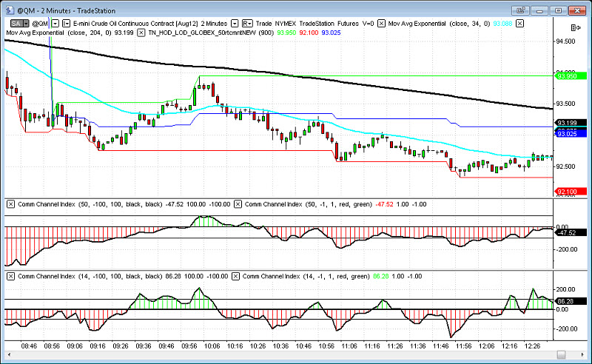Click the X box before Comm Channel Index (14, -1, 1)

click(235, 277)
